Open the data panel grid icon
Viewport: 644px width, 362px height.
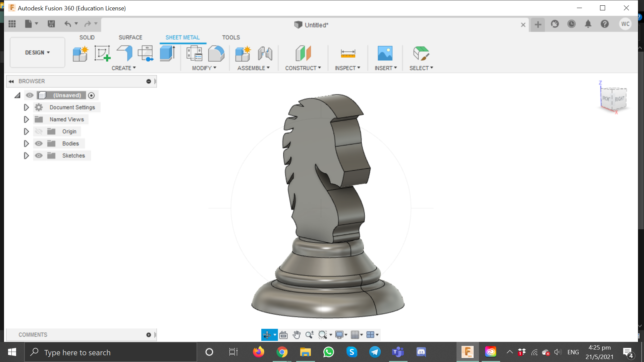point(12,24)
